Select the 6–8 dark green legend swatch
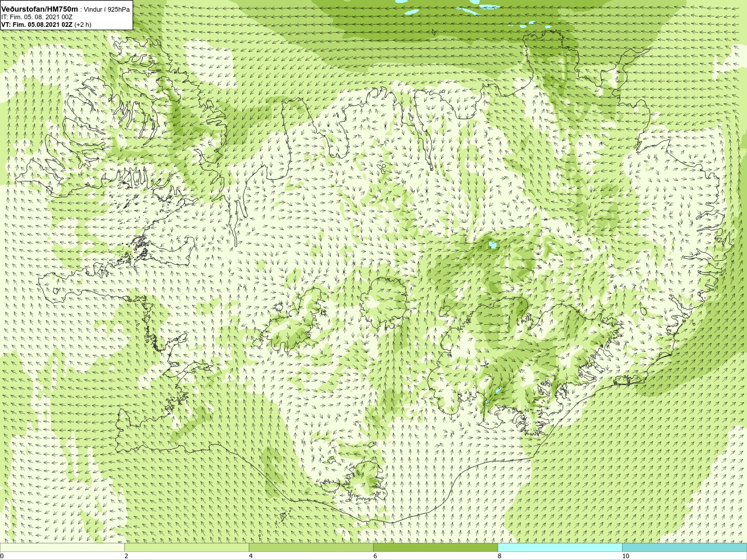747x560 pixels. [x=435, y=548]
